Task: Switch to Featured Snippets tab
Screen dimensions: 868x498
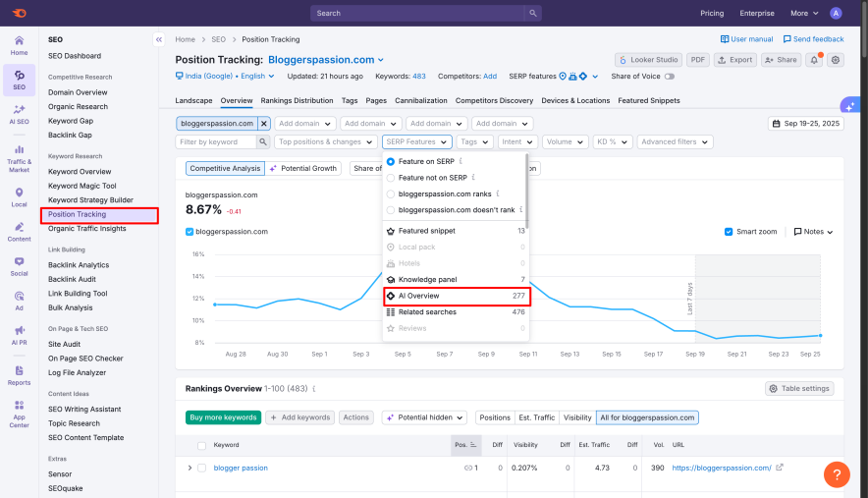Action: (x=649, y=101)
